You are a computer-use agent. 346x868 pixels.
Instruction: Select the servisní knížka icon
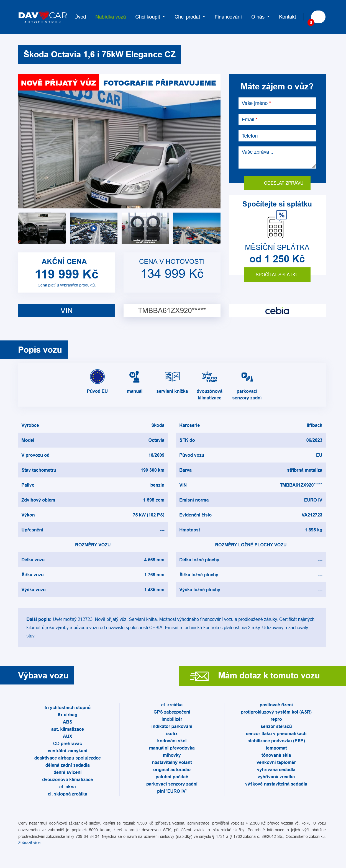click(x=172, y=376)
